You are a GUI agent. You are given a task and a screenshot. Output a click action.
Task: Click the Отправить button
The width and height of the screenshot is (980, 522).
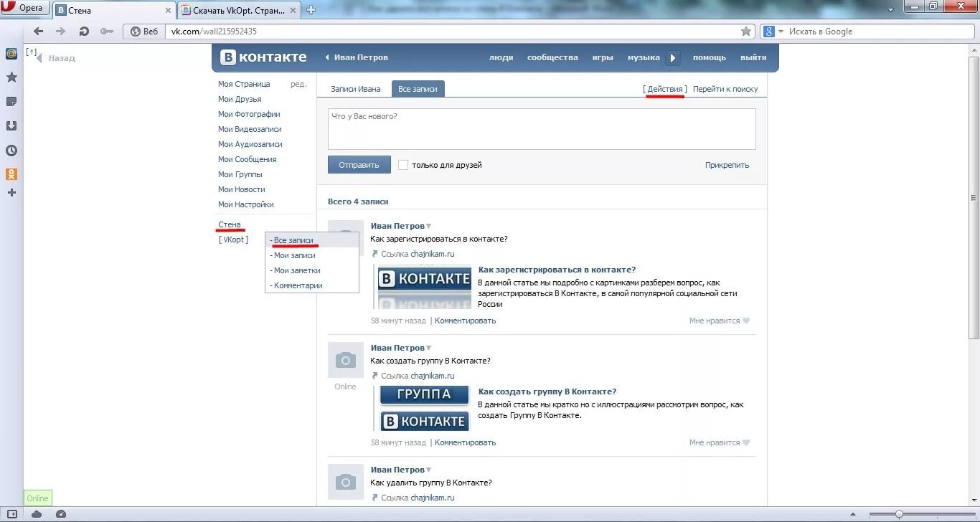359,165
